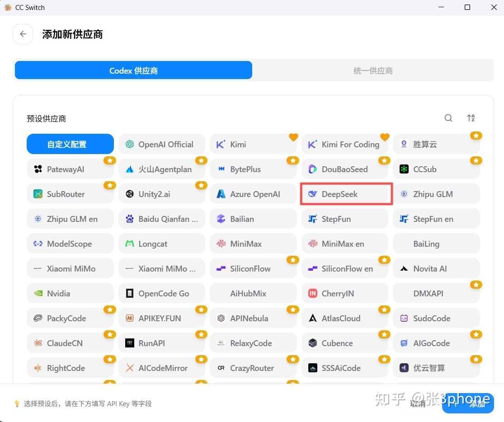Choose AICodeMirror provider

click(162, 368)
